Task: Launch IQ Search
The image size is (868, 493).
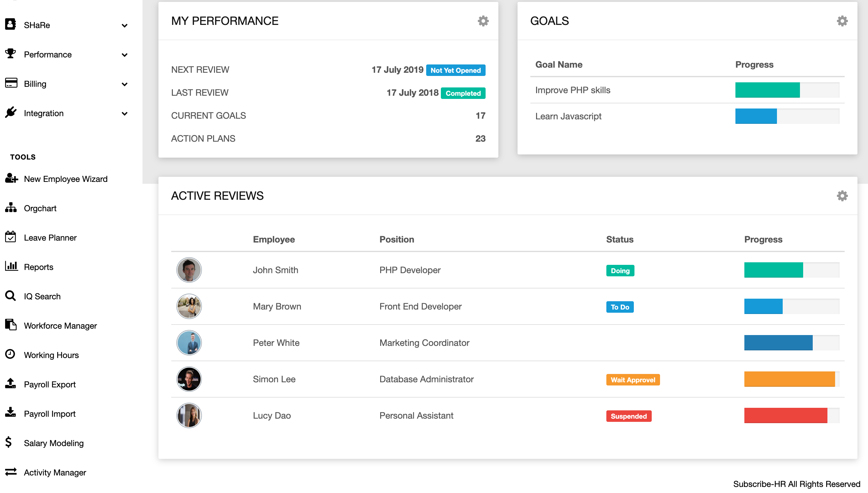Action: pyautogui.click(x=42, y=296)
